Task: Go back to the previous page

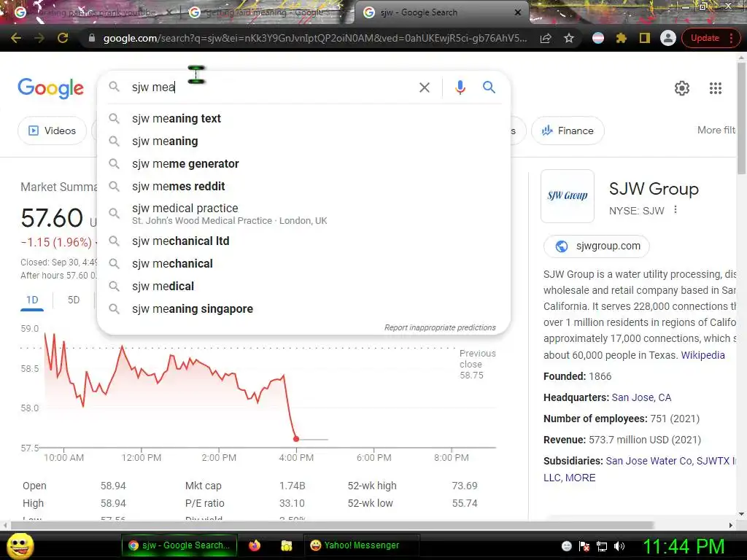Action: pos(16,38)
